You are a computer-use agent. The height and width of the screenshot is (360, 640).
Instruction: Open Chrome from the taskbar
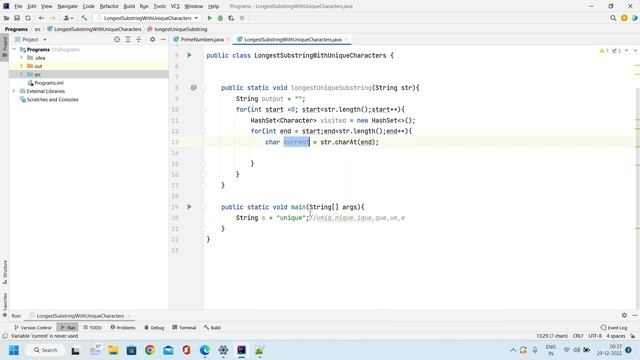[150, 350]
